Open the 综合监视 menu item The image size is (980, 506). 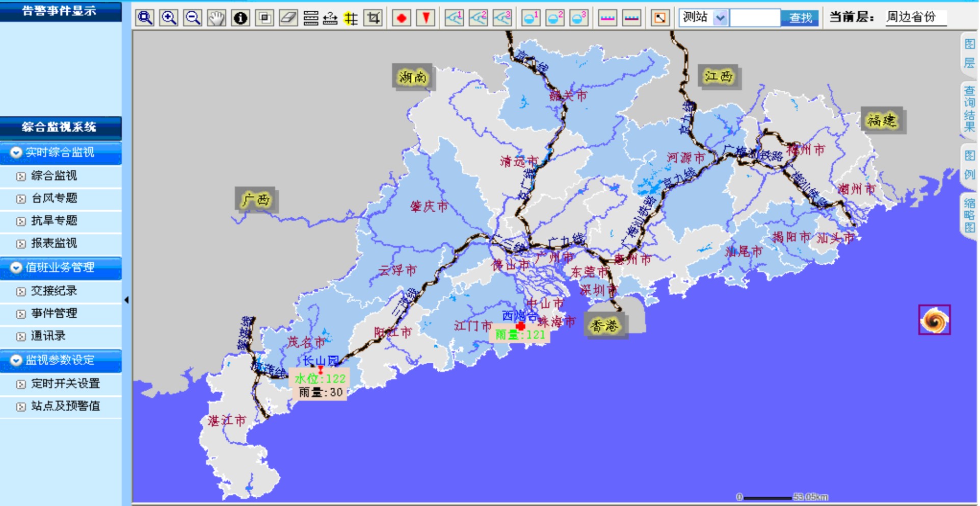(54, 175)
